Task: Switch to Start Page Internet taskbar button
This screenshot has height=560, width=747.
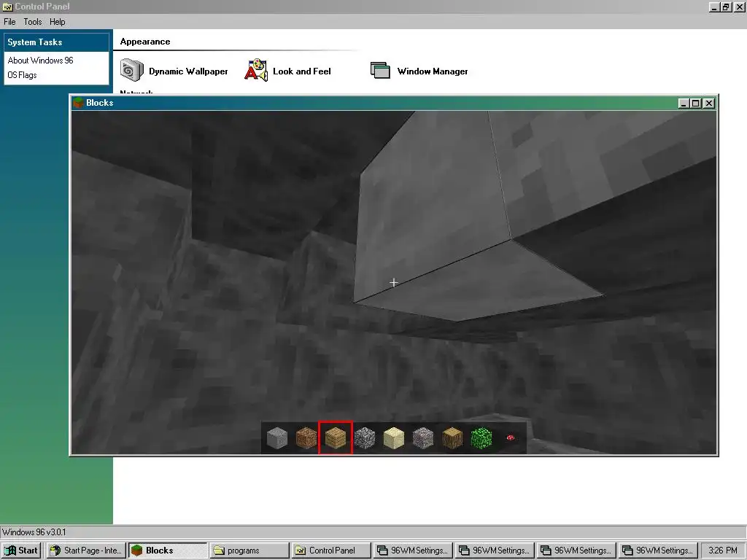Action: (86, 551)
